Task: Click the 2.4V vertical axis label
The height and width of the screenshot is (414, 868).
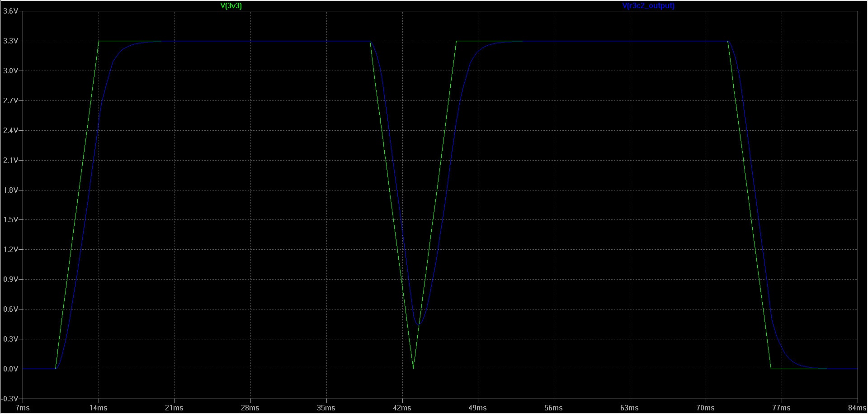Action: 10,131
